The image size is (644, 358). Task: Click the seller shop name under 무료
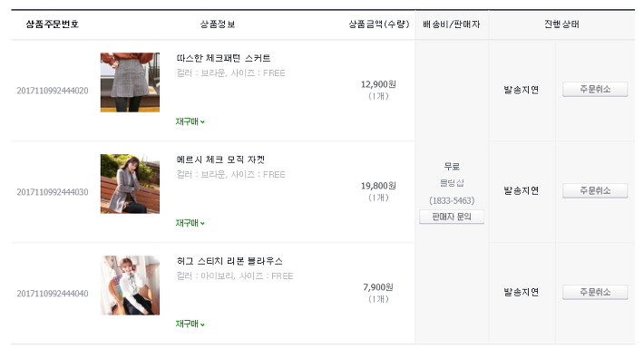(x=452, y=183)
